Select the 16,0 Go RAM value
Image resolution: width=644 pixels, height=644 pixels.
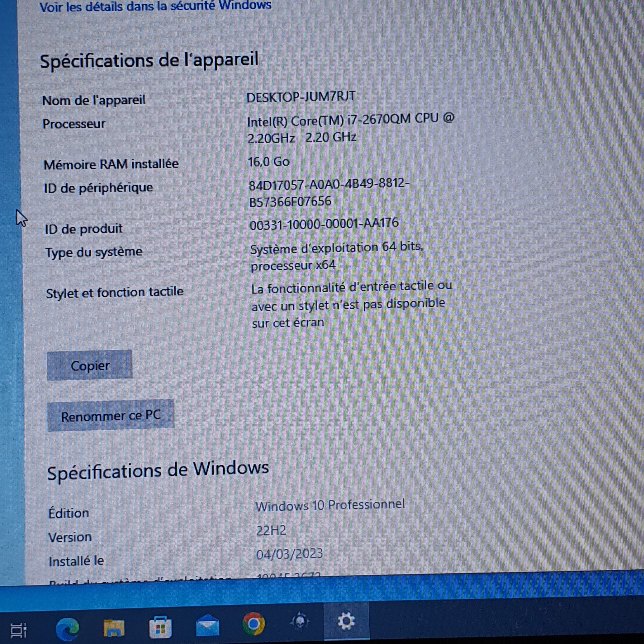pyautogui.click(x=269, y=162)
